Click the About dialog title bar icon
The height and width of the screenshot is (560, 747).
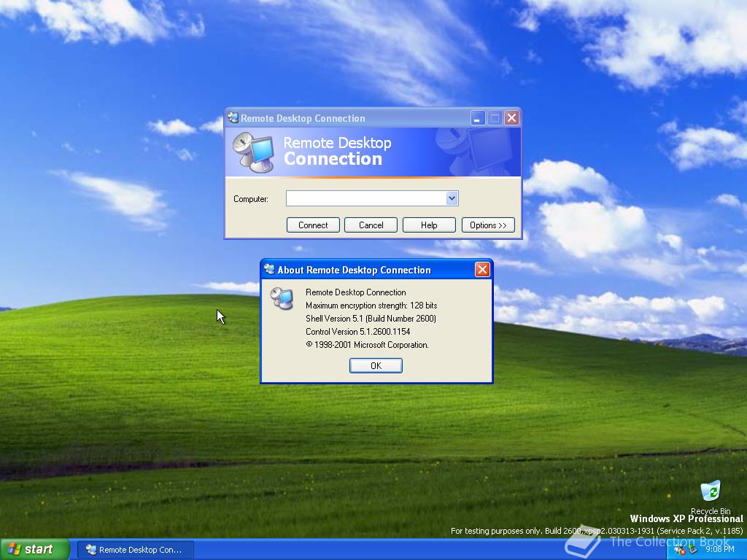[x=269, y=269]
